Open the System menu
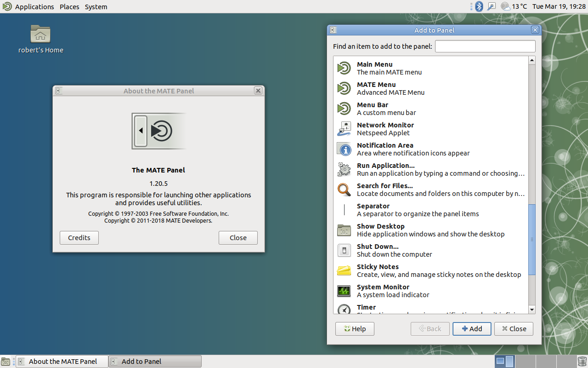 click(x=96, y=7)
